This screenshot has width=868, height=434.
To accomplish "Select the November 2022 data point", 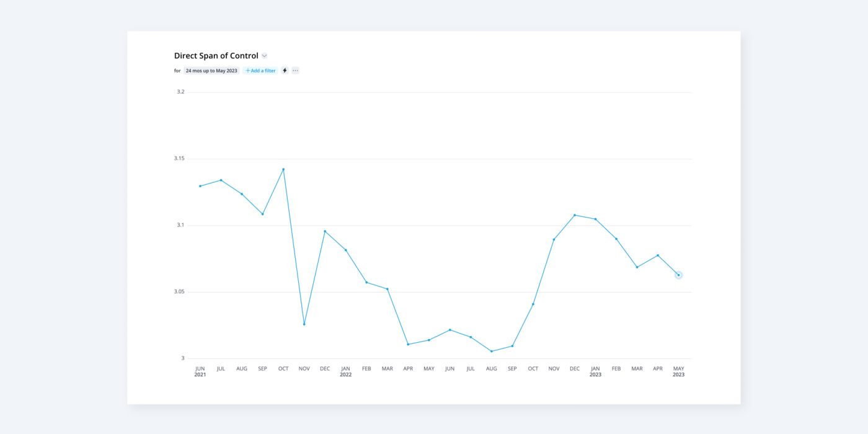I will coord(554,239).
